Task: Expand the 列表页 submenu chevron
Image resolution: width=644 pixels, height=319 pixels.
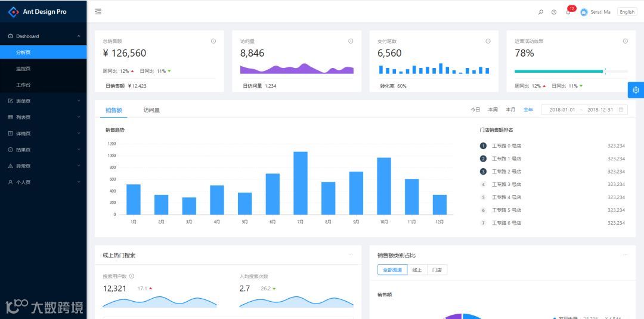Action: [x=79, y=117]
